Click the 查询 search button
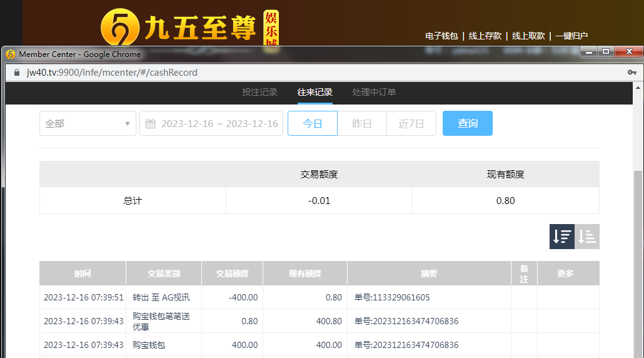This screenshot has height=358, width=644. (x=467, y=123)
